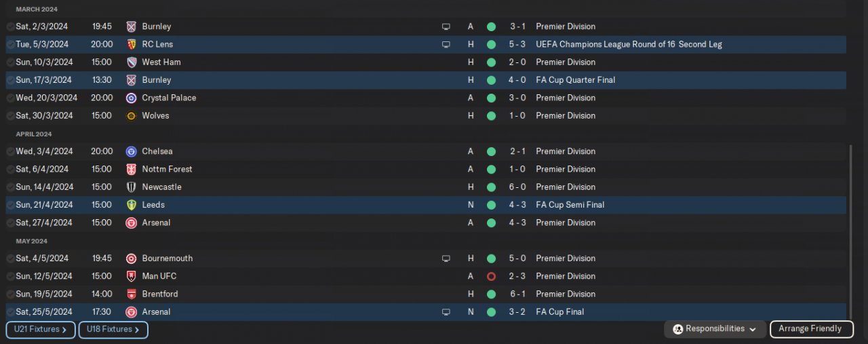Click the Crystal Palace club badge
The height and width of the screenshot is (344, 868).
tap(132, 98)
